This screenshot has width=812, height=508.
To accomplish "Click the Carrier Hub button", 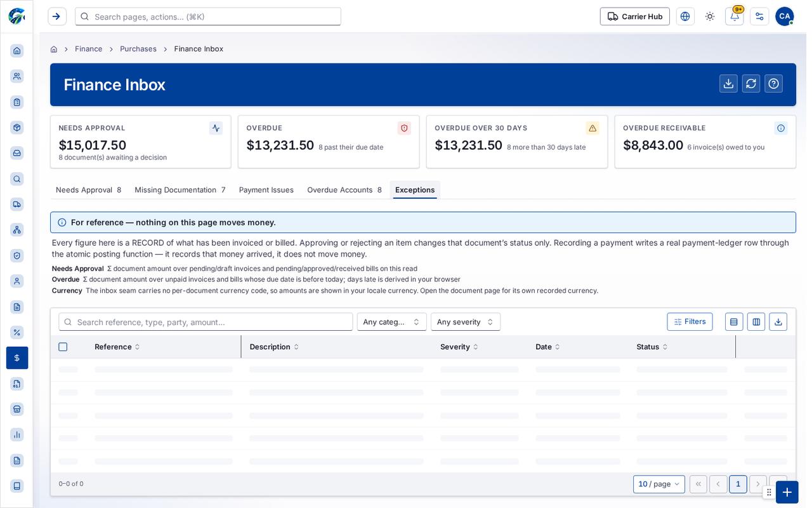I will 635,17.
